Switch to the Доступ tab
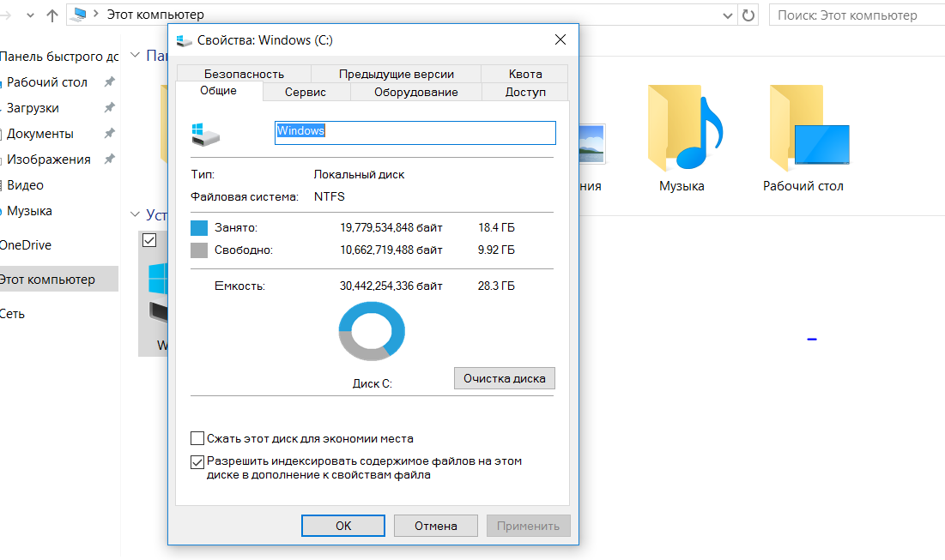945x560 pixels. pyautogui.click(x=525, y=92)
